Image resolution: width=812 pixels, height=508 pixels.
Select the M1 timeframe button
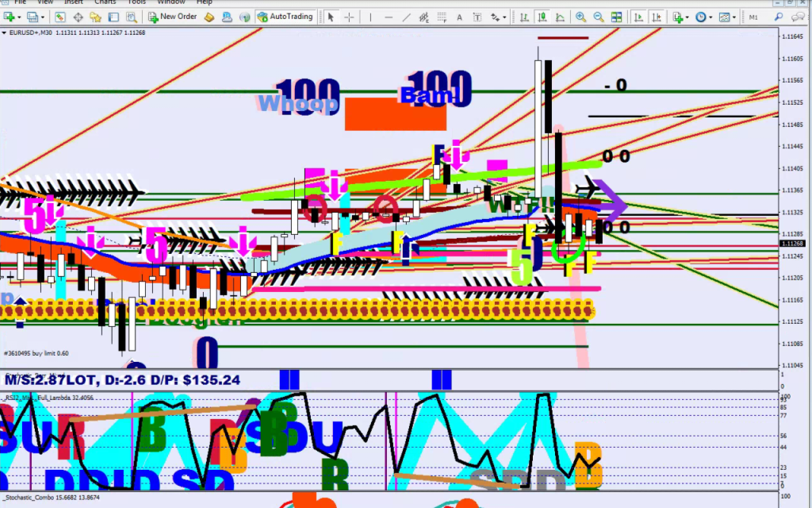[753, 17]
